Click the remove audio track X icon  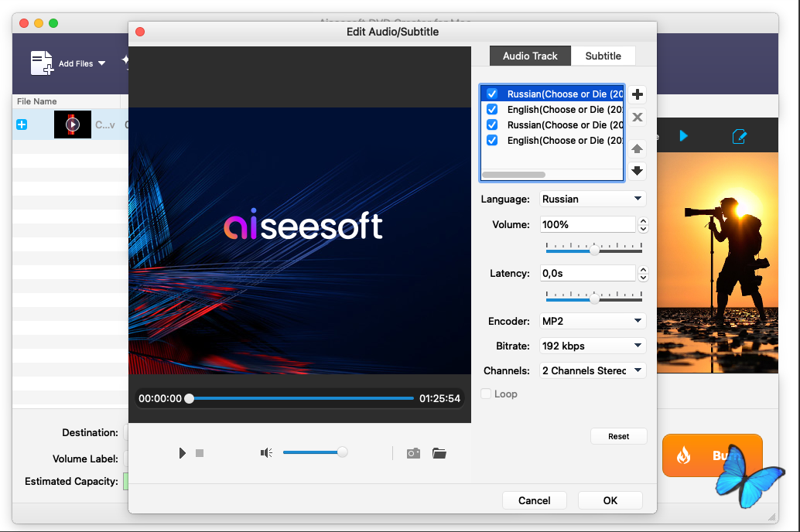[x=638, y=118]
